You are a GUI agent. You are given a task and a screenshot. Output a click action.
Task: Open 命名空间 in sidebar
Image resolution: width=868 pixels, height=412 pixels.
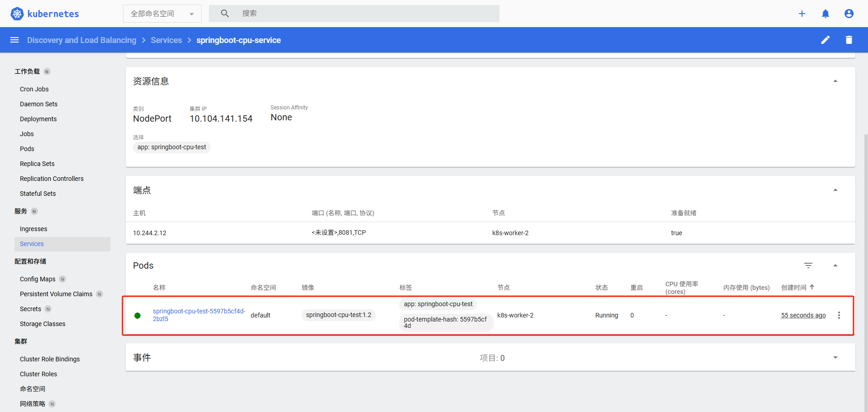click(33, 389)
